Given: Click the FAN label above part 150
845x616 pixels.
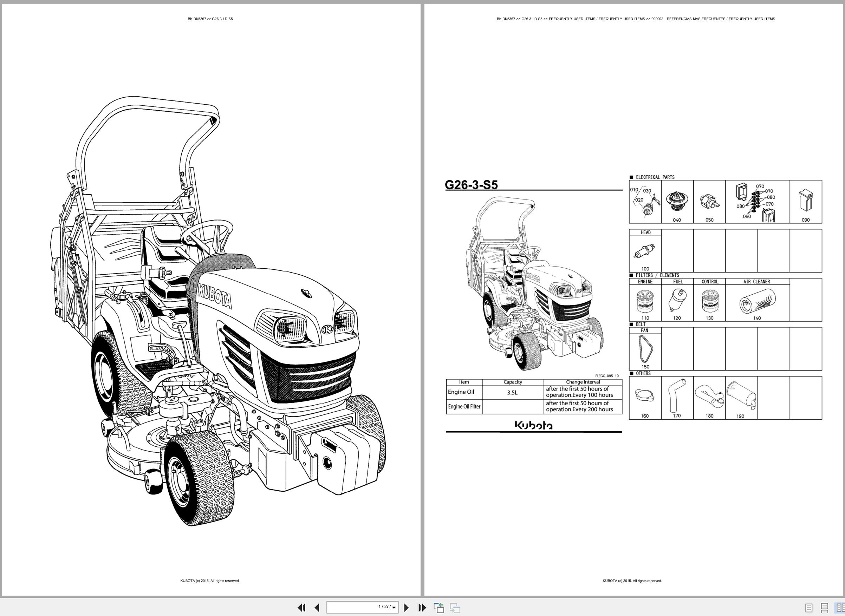Looking at the screenshot, I should tap(644, 330).
